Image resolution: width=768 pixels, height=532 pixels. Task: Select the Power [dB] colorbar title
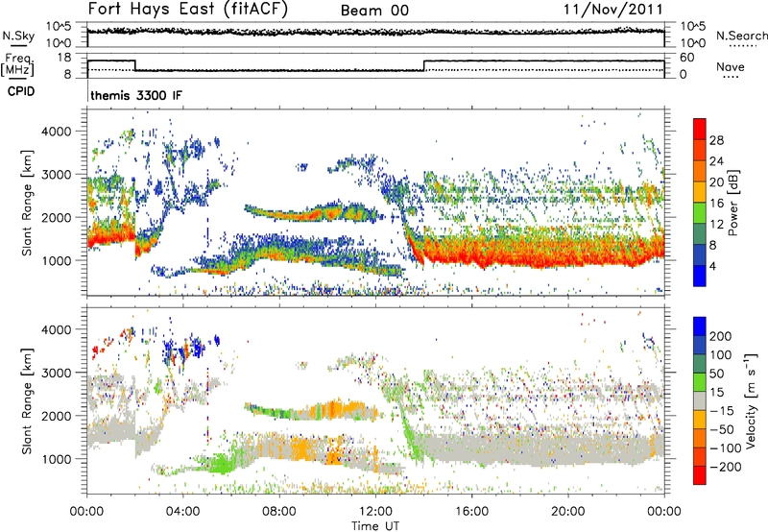click(x=733, y=203)
